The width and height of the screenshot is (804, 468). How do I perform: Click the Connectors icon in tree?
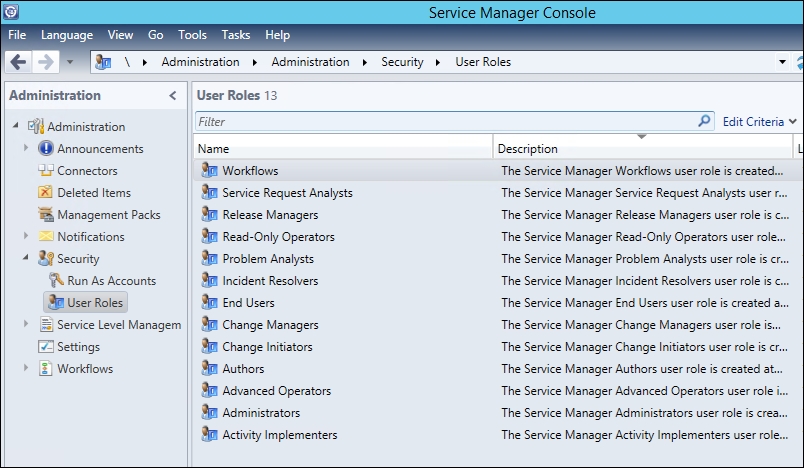pyautogui.click(x=46, y=170)
